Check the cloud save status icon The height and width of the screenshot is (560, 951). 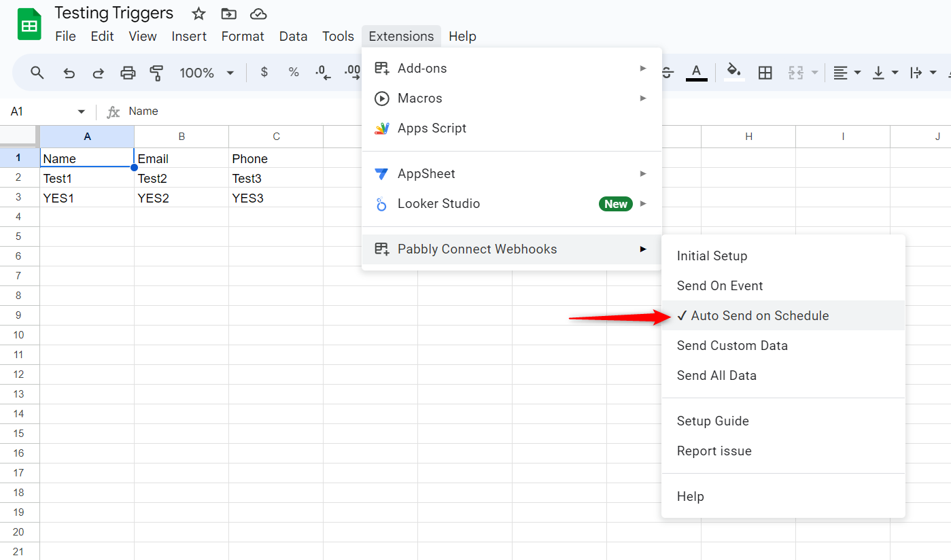pyautogui.click(x=258, y=14)
